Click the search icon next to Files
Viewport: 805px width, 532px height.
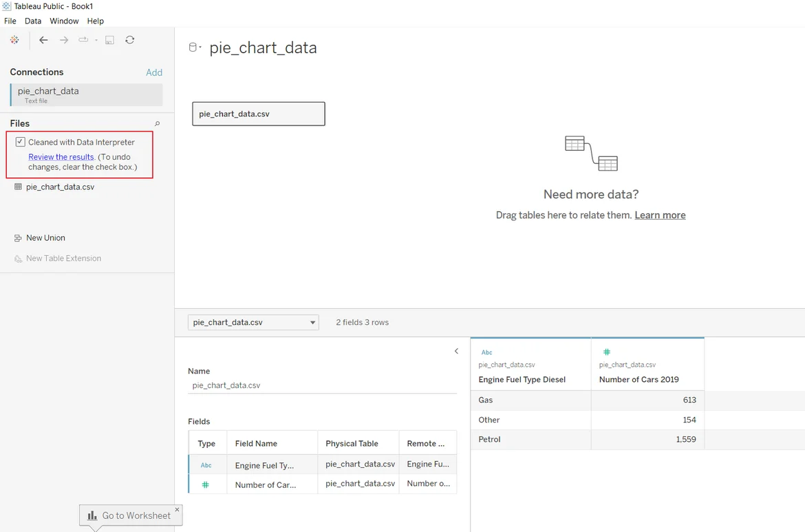157,124
